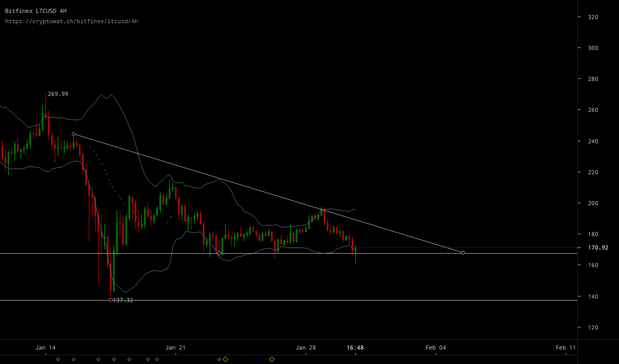This screenshot has width=619, height=364.
Task: Click the Jan 21 date label
Action: 176,348
